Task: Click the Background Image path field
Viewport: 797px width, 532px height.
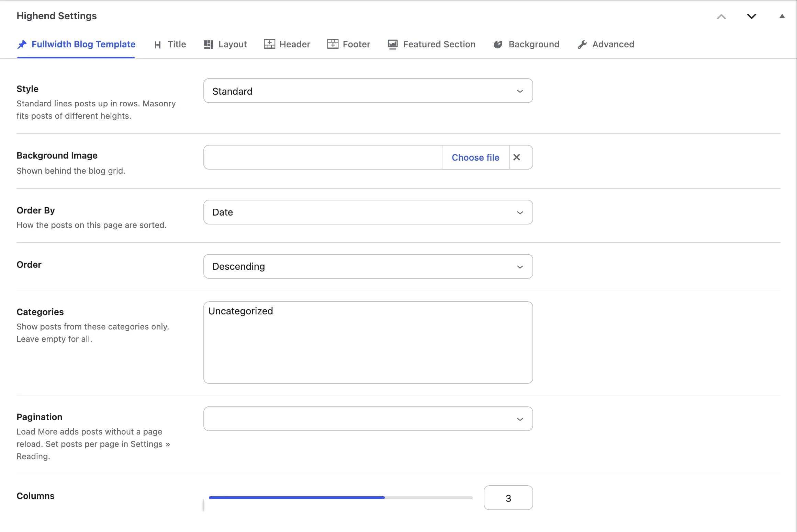Action: click(x=323, y=157)
